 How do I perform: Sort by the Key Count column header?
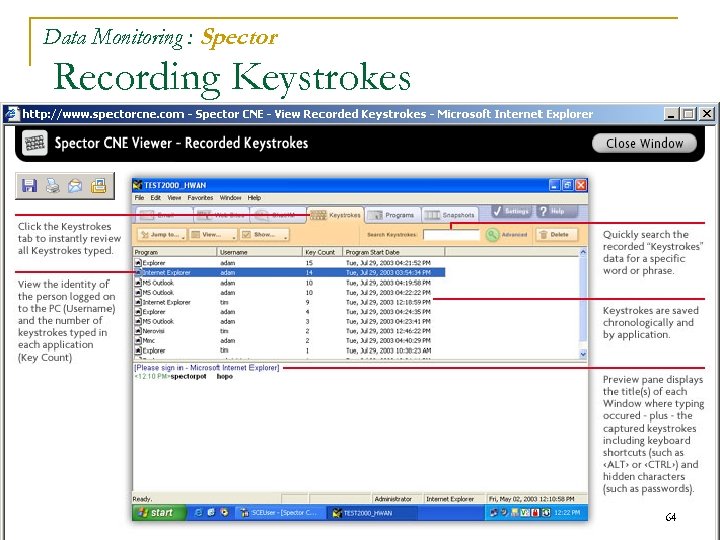[322, 252]
